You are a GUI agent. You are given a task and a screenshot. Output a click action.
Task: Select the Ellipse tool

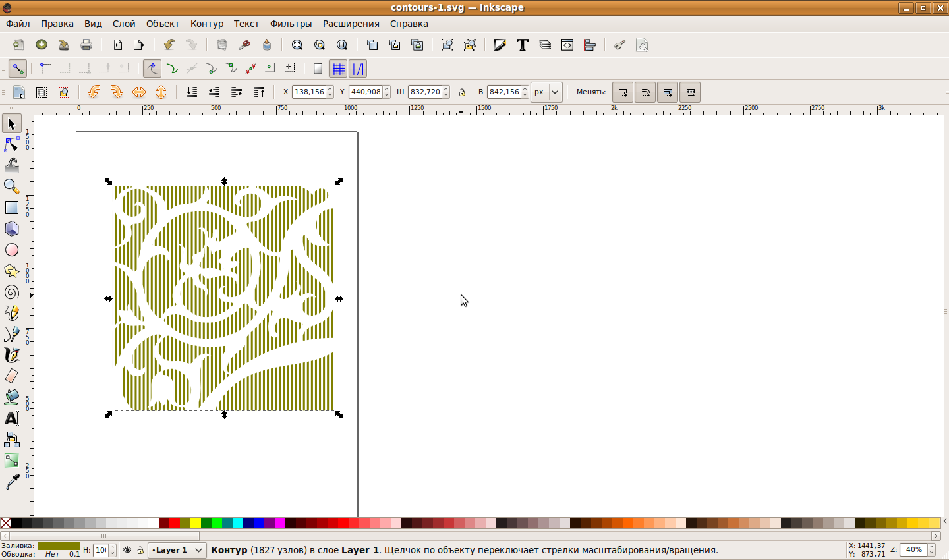[x=12, y=250]
